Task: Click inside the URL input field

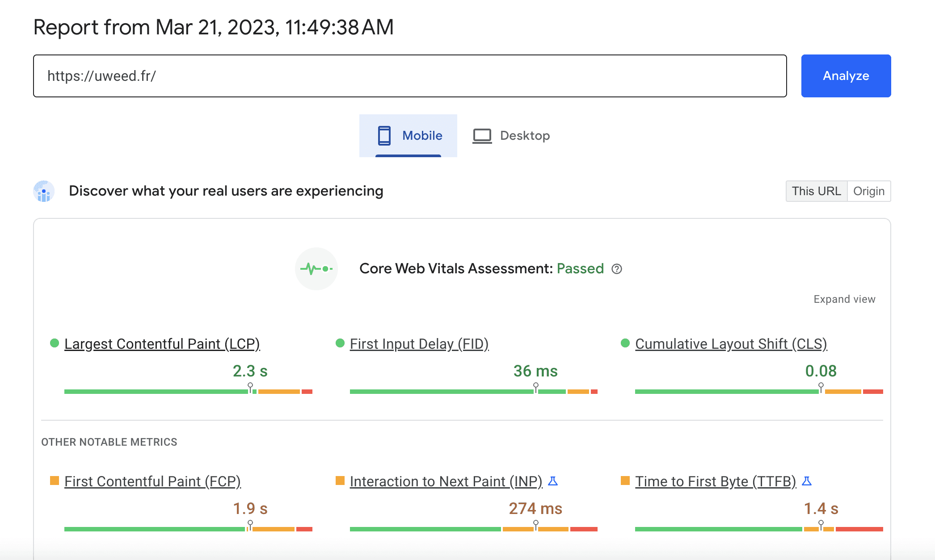Action: (x=402, y=76)
